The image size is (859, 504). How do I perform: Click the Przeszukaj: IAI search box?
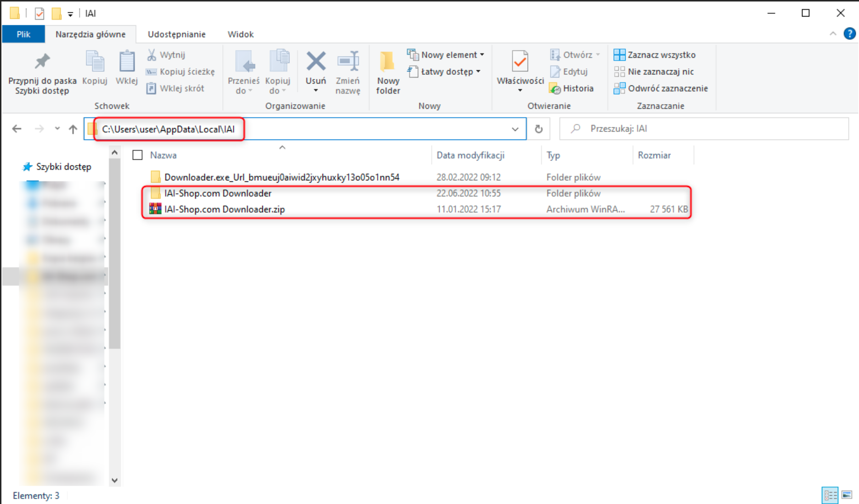(704, 129)
